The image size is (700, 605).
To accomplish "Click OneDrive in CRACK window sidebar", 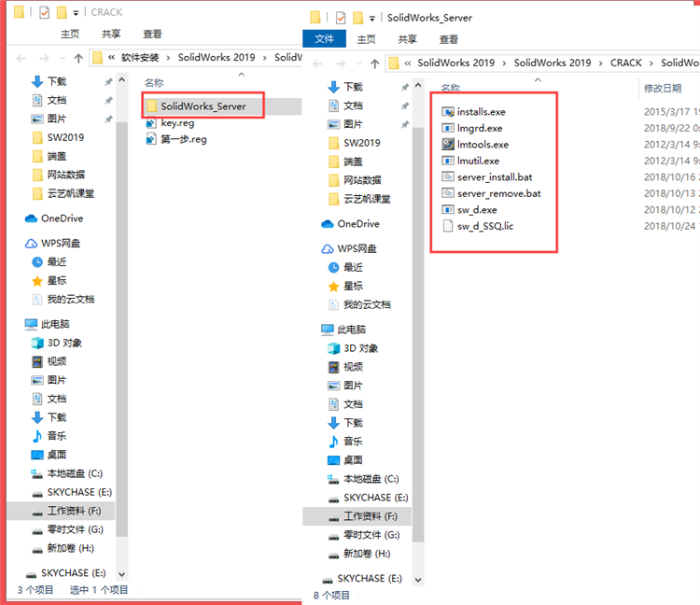I will (54, 218).
